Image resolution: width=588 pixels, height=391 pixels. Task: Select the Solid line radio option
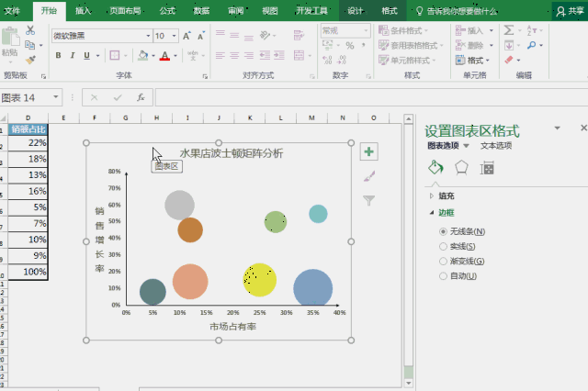443,246
